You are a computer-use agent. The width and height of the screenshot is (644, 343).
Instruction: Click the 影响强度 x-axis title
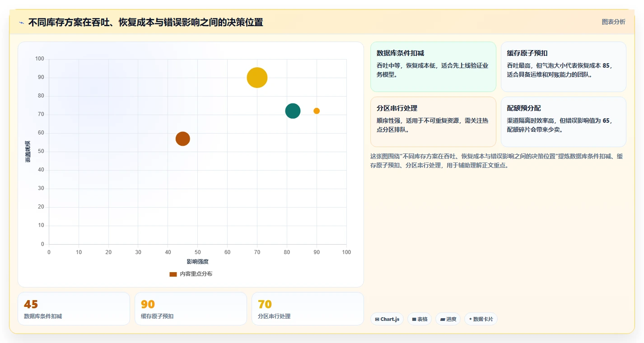[198, 262]
